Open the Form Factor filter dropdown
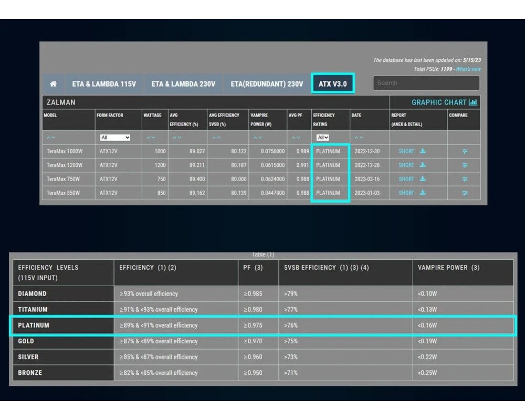 click(x=115, y=138)
